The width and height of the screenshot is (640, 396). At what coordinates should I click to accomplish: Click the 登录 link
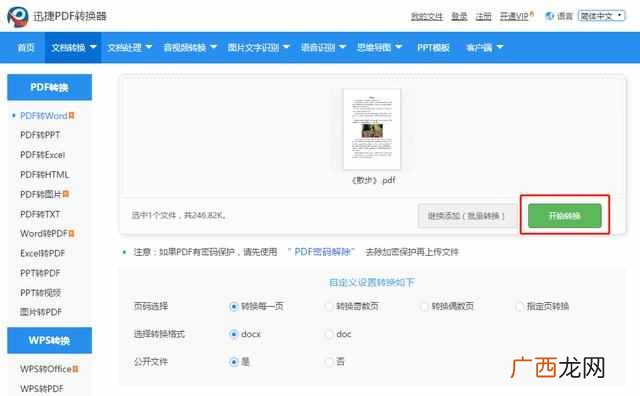459,16
